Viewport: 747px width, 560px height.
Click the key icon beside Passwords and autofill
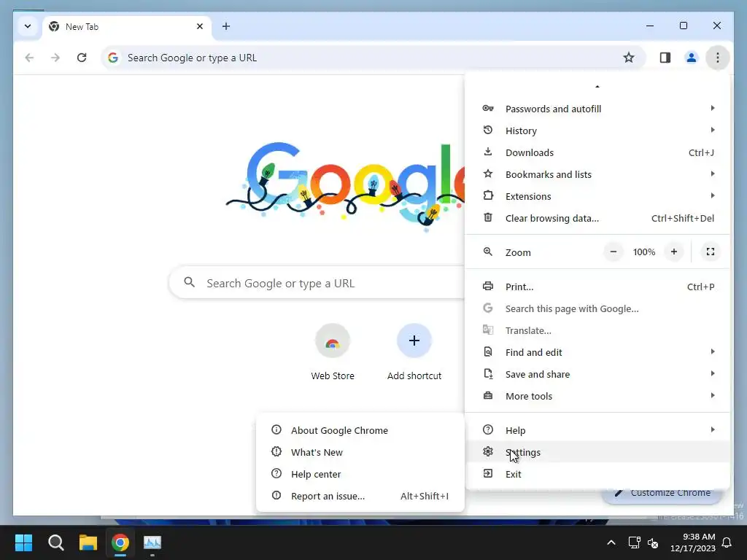tap(488, 108)
